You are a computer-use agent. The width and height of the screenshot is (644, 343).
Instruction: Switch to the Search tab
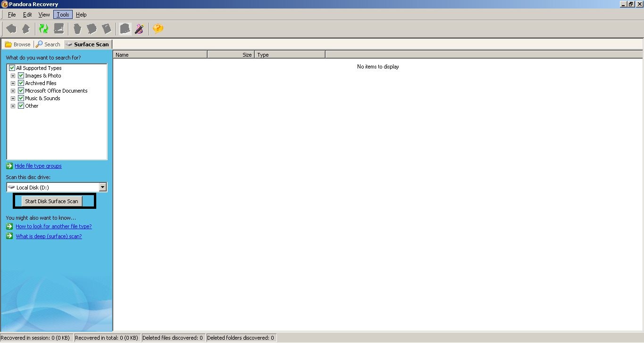click(x=48, y=44)
